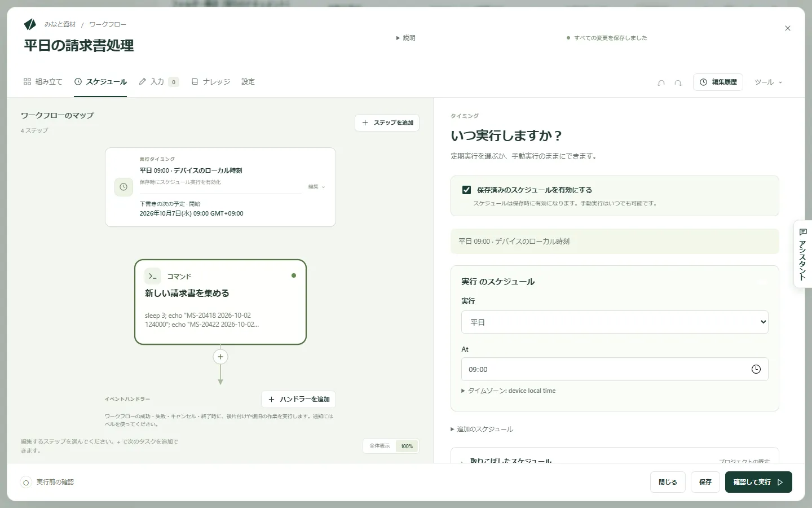The width and height of the screenshot is (812, 508).
Task: Open the アシスタント side panel tab
Action: [x=803, y=254]
